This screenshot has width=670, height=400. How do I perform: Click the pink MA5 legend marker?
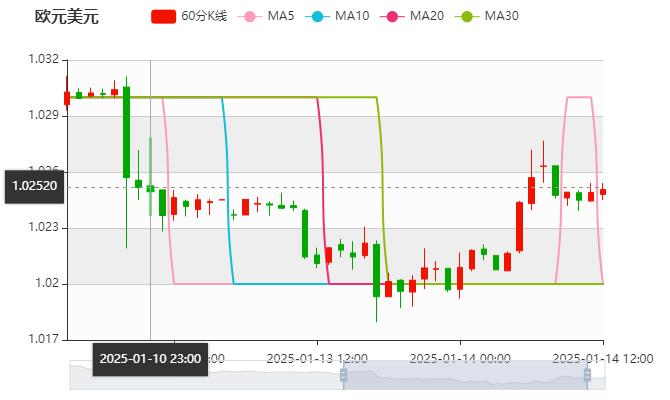(x=249, y=17)
